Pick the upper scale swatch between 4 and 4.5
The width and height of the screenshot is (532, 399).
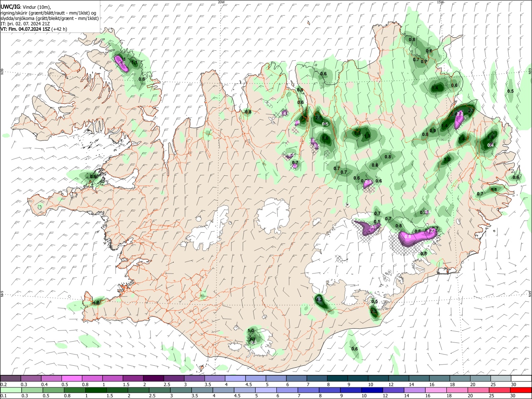(x=234, y=378)
